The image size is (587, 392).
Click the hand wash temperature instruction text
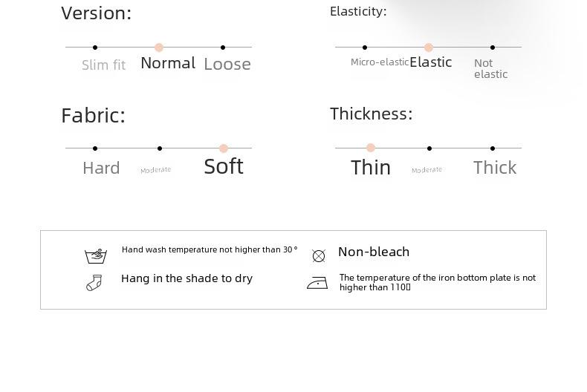(x=210, y=250)
